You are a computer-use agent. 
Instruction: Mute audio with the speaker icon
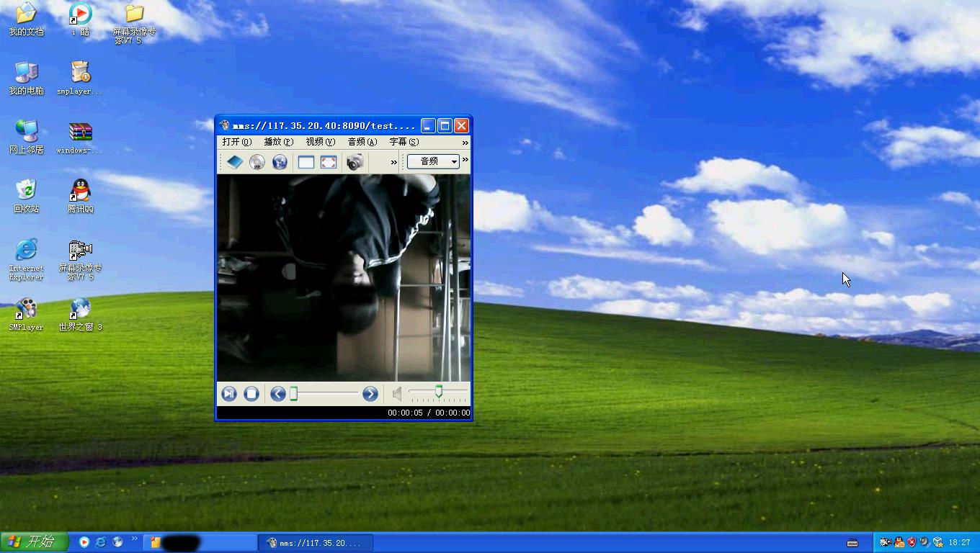point(397,393)
